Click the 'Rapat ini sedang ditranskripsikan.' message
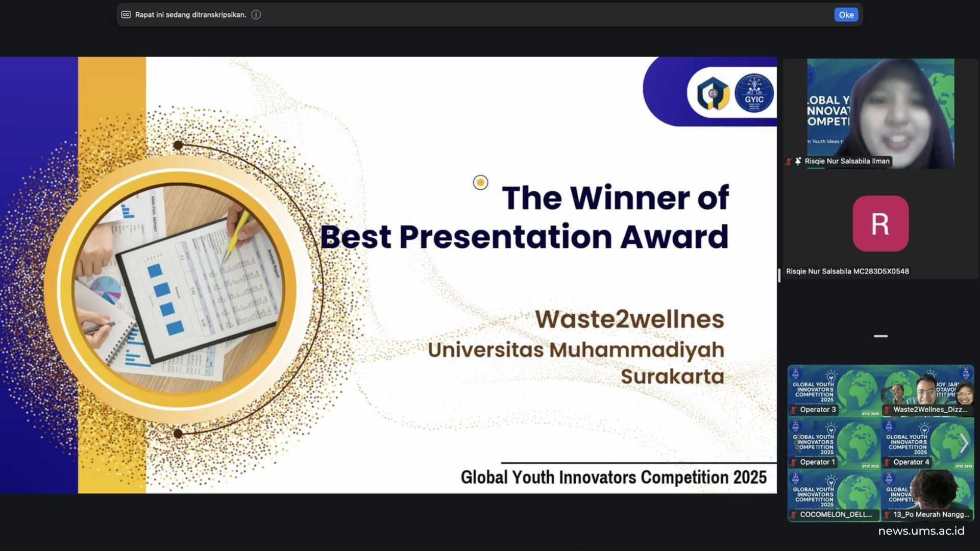 190,15
